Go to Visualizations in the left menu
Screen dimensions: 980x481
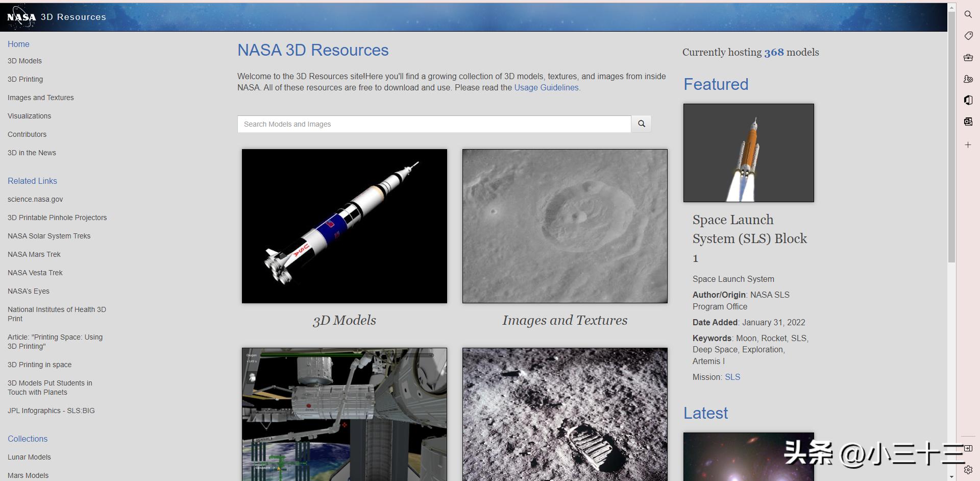coord(29,116)
